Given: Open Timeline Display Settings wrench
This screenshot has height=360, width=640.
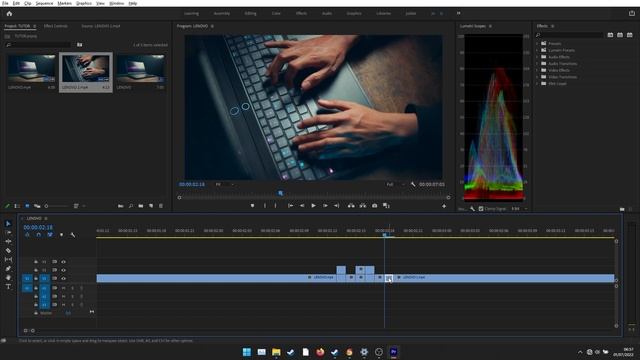Looking at the screenshot, I should click(73, 235).
